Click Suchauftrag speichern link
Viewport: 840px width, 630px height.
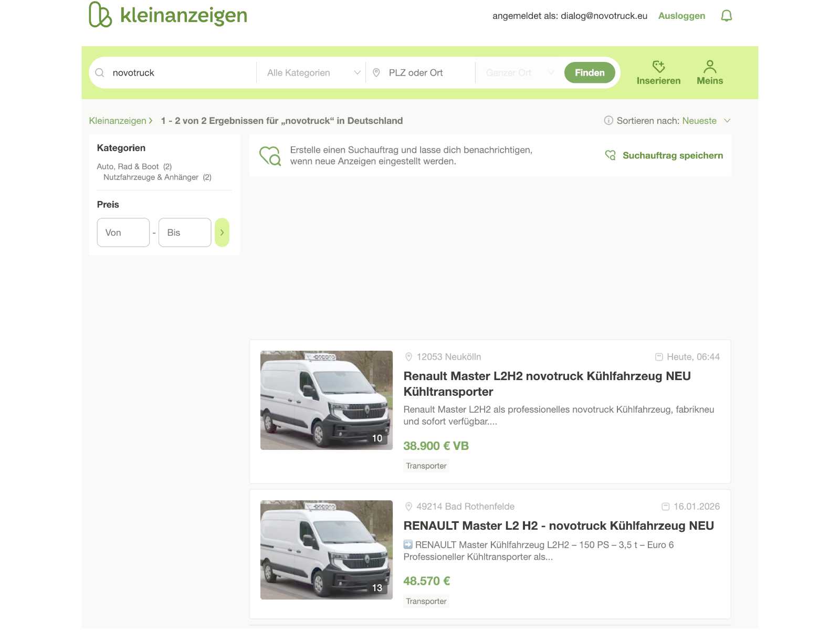(672, 155)
